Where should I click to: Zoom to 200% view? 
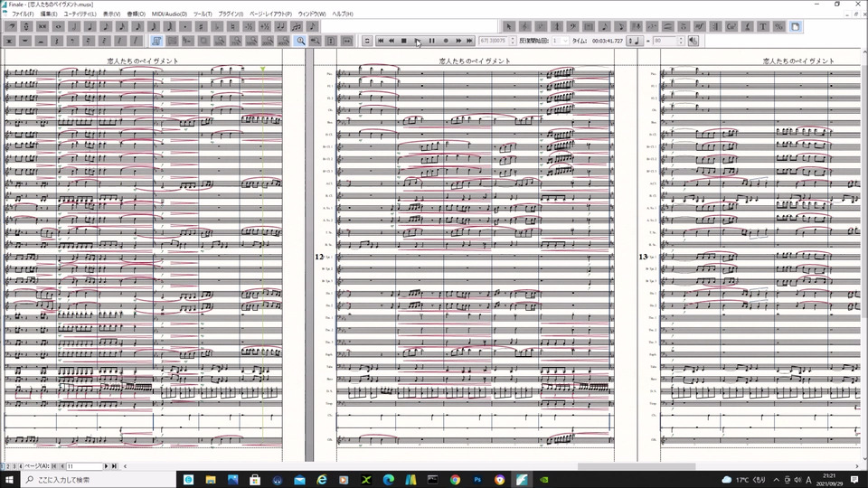[268, 41]
